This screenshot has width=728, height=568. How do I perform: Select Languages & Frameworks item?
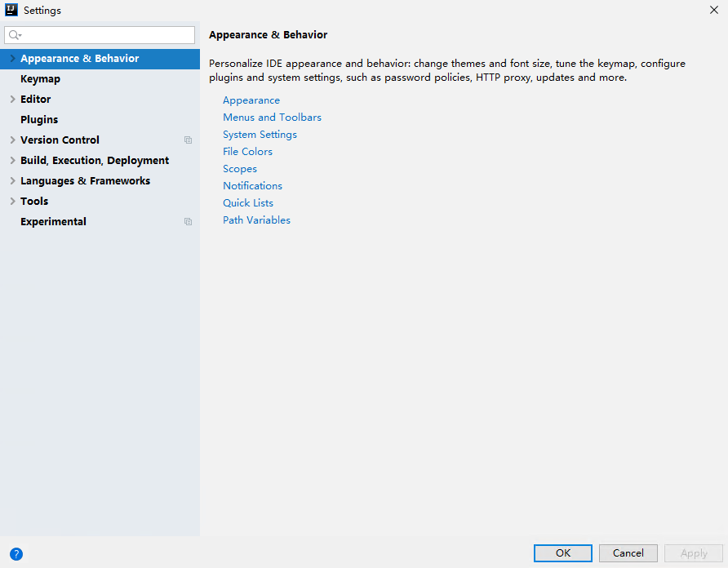pyautogui.click(x=100, y=181)
